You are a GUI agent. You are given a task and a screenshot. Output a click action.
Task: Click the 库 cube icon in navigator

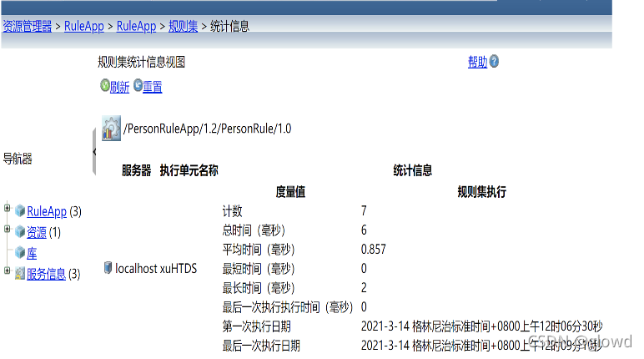pos(20,252)
